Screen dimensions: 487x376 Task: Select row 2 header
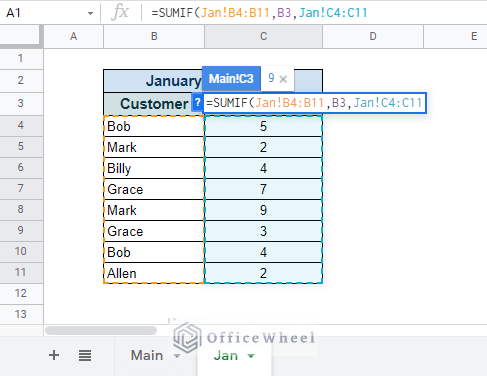[x=21, y=81]
